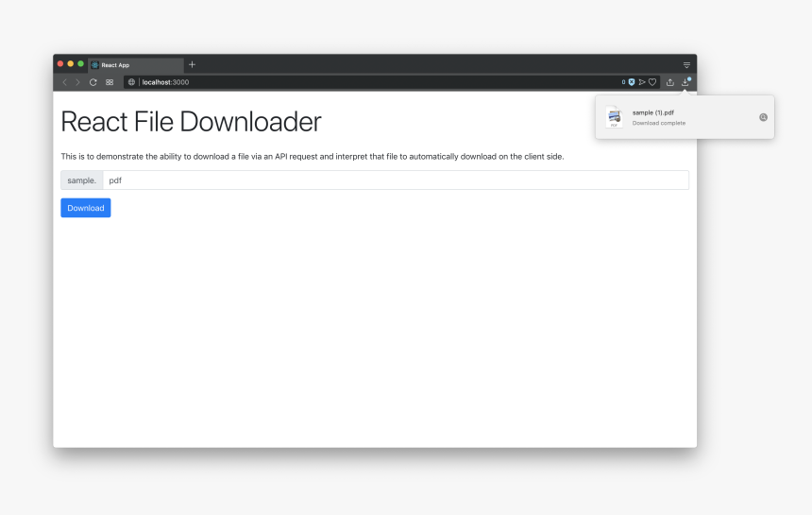Reload the page with the refresh icon

(93, 82)
